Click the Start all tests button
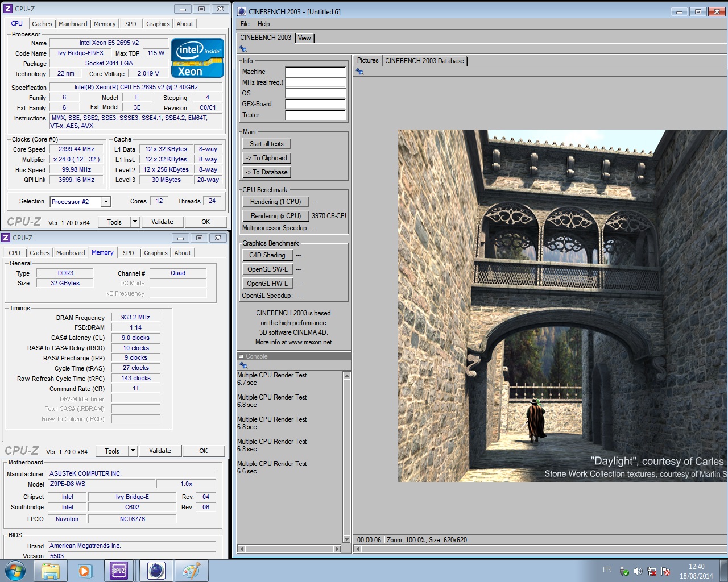Image resolution: width=728 pixels, height=582 pixels. (267, 144)
